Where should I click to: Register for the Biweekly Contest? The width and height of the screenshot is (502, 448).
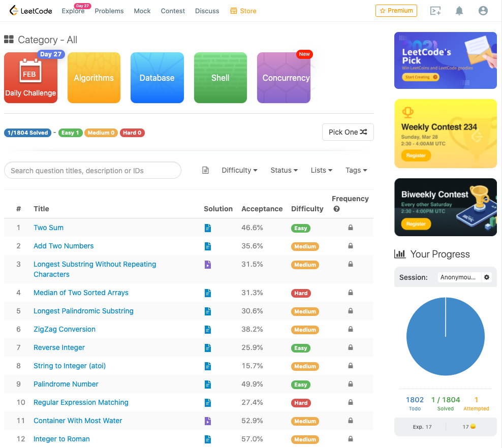[x=416, y=224]
